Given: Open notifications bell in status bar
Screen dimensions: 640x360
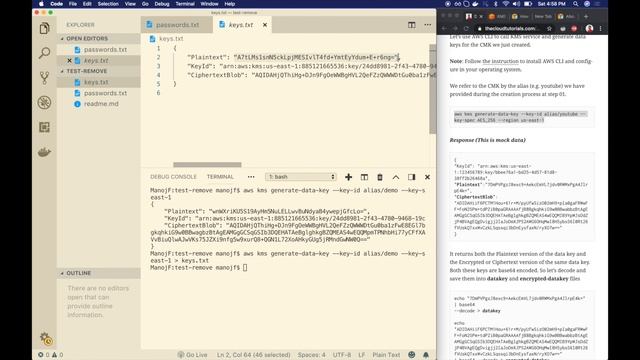Looking at the screenshot, I should click(426, 355).
